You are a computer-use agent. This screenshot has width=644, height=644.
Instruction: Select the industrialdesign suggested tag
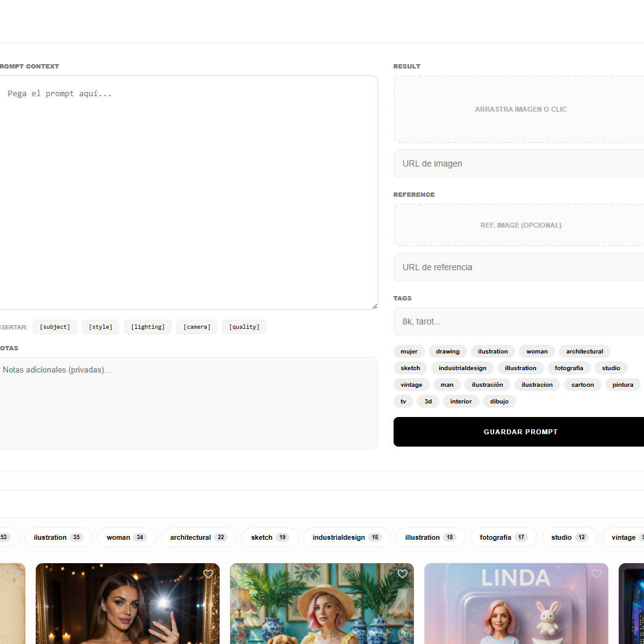462,368
